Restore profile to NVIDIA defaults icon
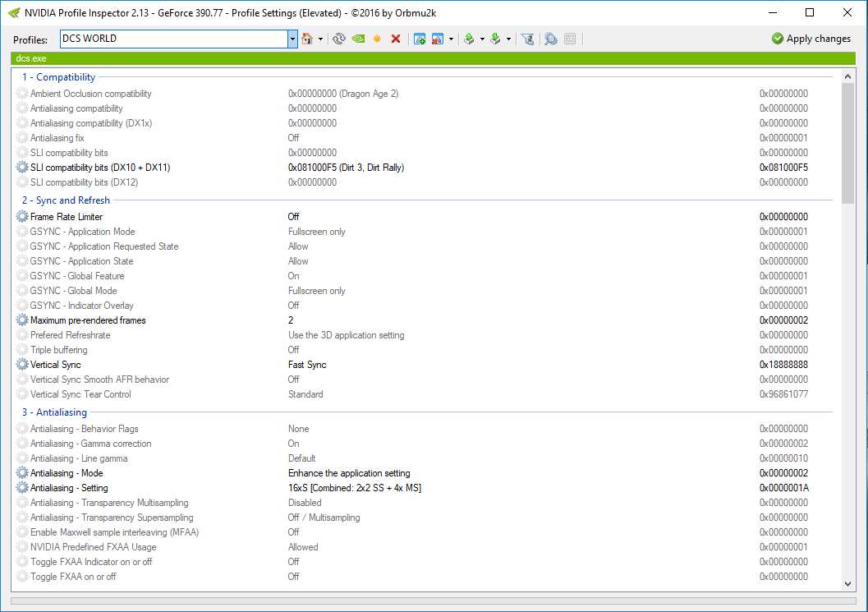868x612 pixels. [358, 39]
